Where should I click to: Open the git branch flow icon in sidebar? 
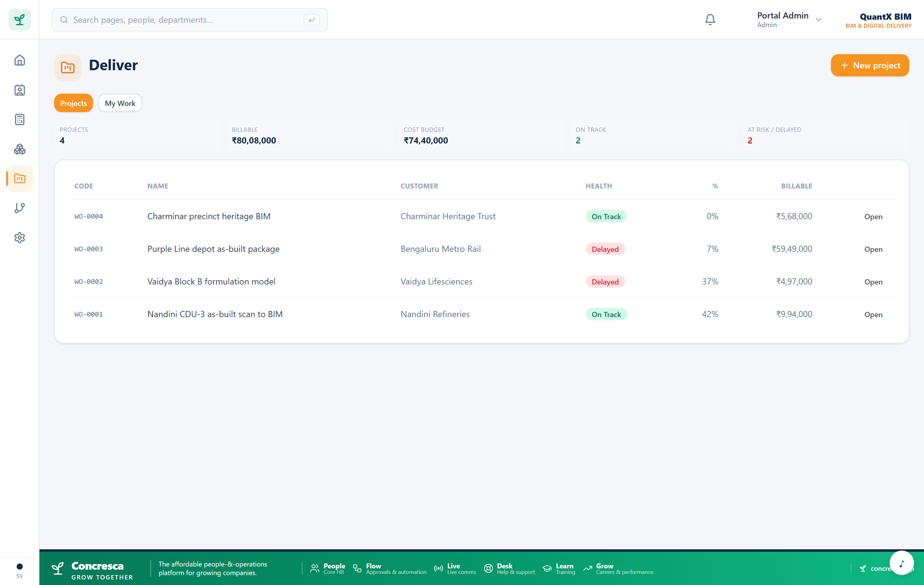tap(20, 208)
